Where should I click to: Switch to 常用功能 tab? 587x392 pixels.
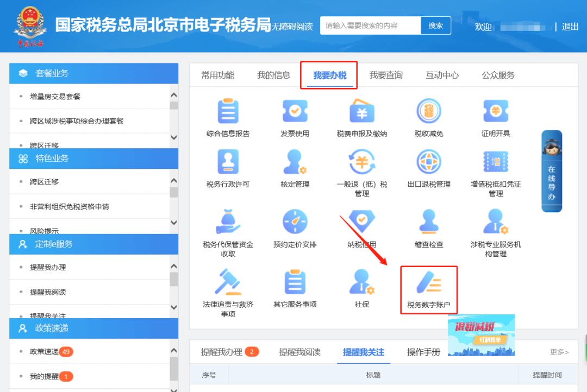click(x=217, y=75)
